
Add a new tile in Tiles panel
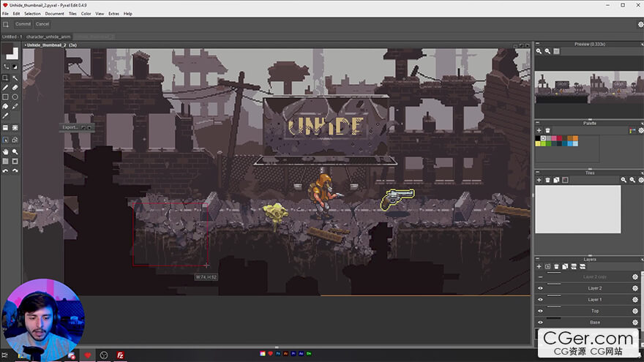pyautogui.click(x=539, y=180)
